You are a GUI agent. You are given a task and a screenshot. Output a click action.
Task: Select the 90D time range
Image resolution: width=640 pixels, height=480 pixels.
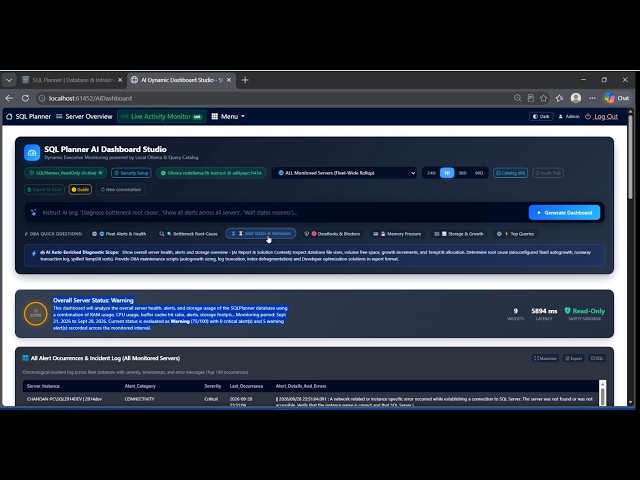coord(479,173)
